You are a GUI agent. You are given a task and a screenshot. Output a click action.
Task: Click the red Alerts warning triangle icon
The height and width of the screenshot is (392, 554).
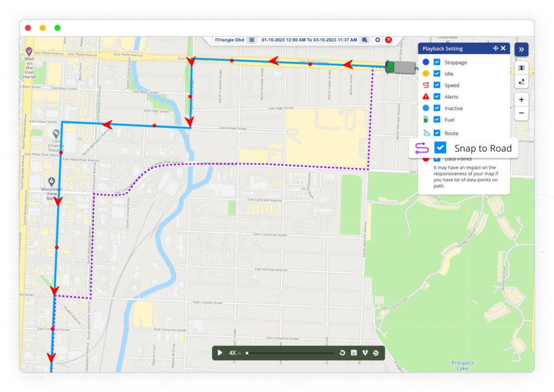tap(426, 96)
